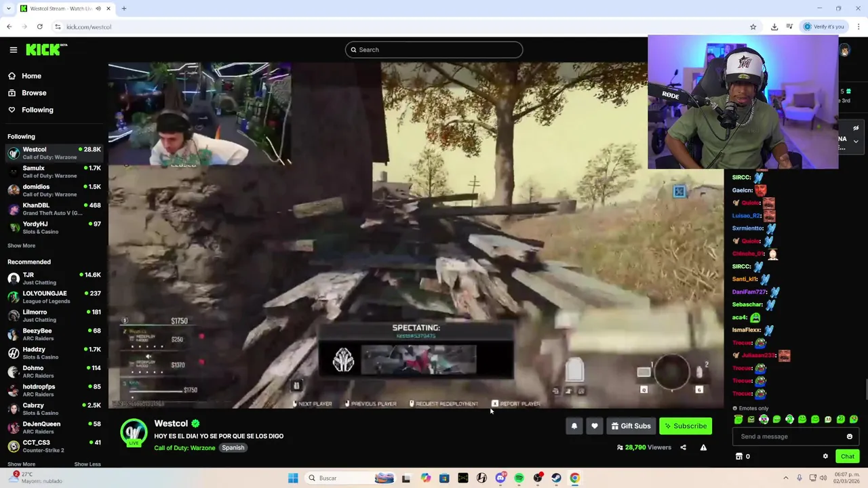The height and width of the screenshot is (488, 868).
Task: Open Windows Start menu
Action: [x=293, y=478]
